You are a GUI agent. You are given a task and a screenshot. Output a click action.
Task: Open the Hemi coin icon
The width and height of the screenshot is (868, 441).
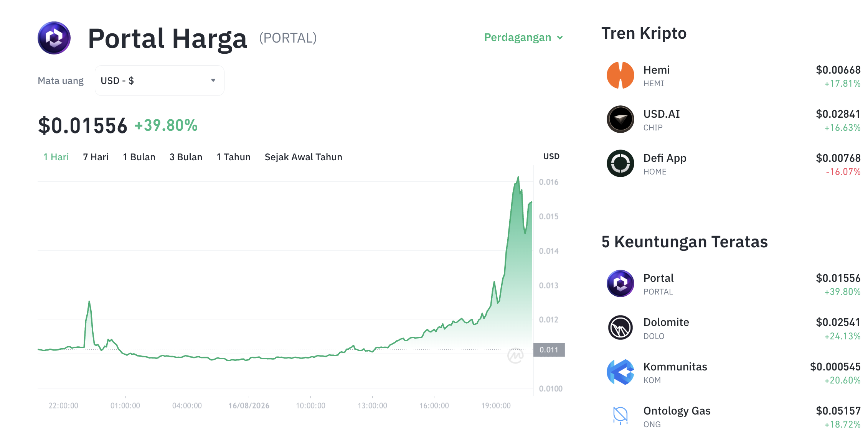pos(620,75)
